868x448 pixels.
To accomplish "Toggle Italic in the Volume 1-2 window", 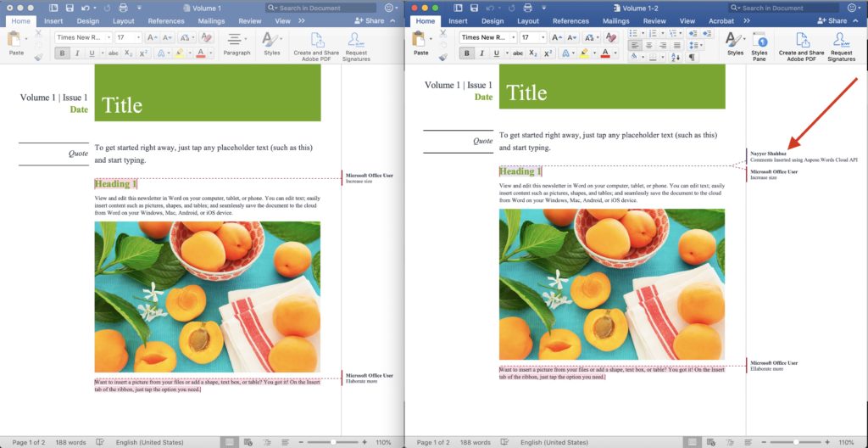I will pos(482,53).
